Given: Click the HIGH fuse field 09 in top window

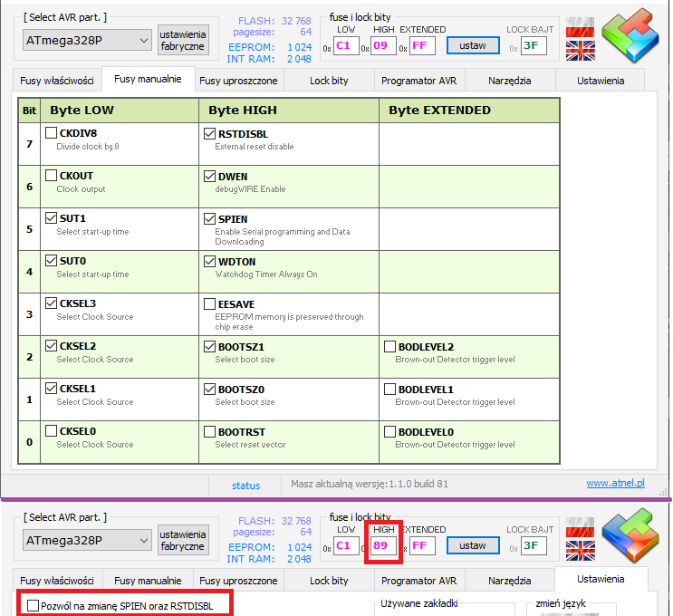Looking at the screenshot, I should [x=383, y=45].
